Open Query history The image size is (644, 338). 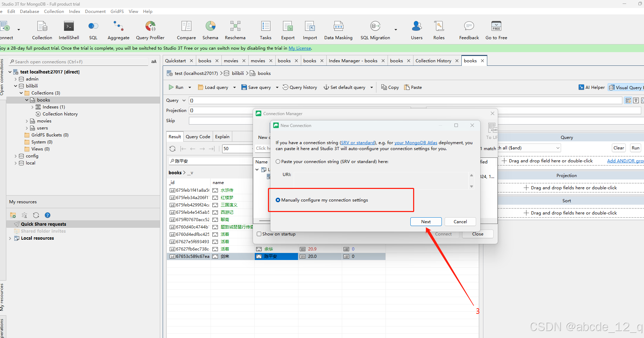click(x=300, y=87)
